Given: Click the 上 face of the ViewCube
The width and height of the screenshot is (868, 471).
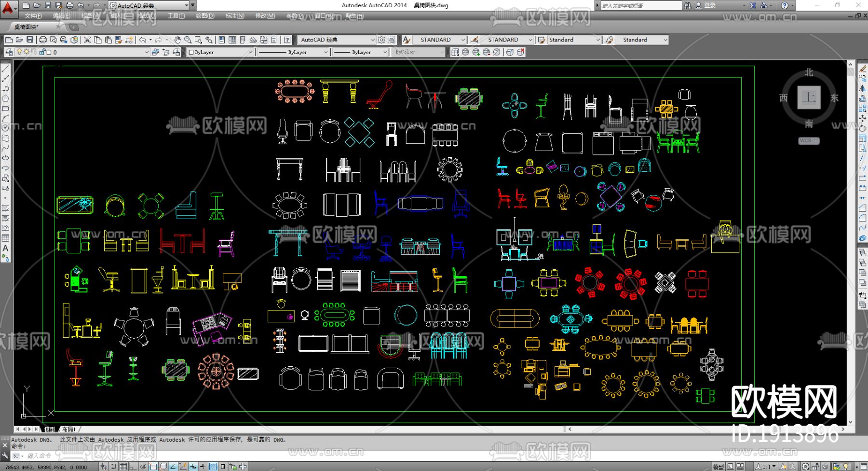Looking at the screenshot, I should [809, 98].
